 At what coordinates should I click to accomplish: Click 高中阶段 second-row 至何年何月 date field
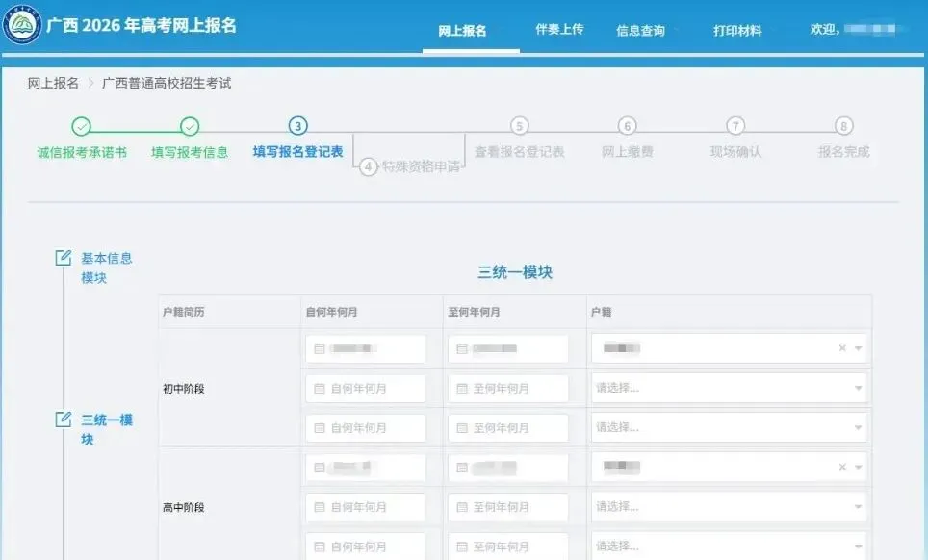[508, 507]
